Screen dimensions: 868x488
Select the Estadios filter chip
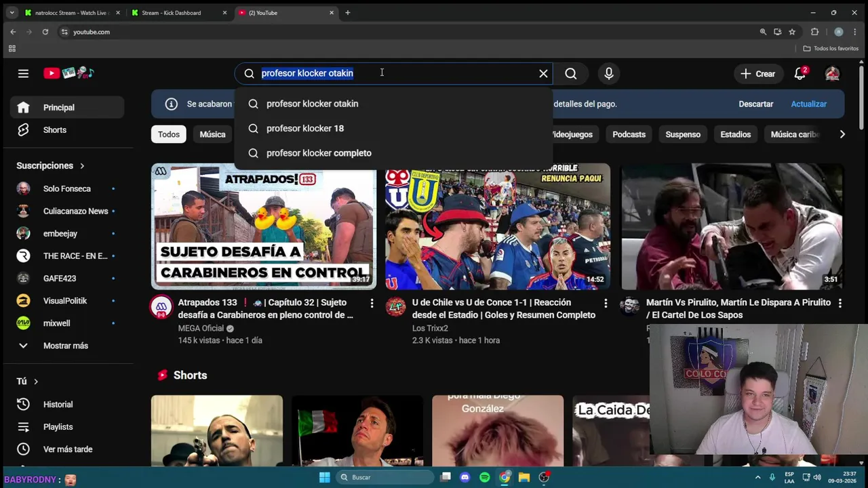[x=735, y=134]
